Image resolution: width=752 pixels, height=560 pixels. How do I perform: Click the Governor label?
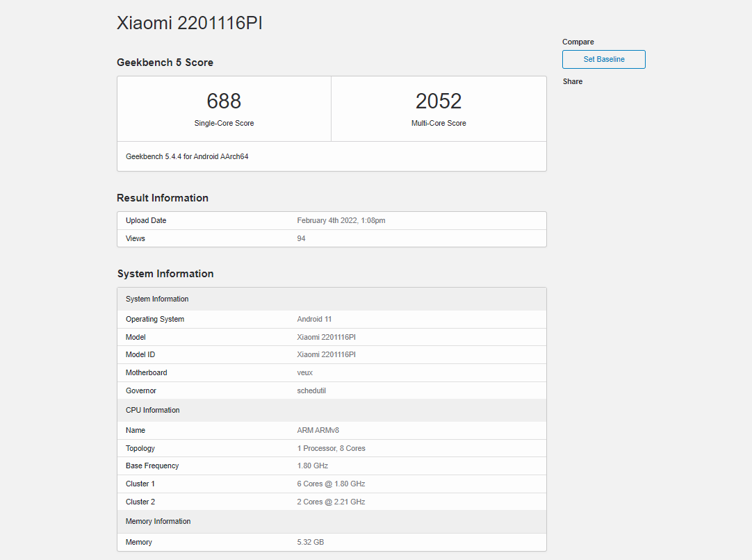click(x=141, y=390)
